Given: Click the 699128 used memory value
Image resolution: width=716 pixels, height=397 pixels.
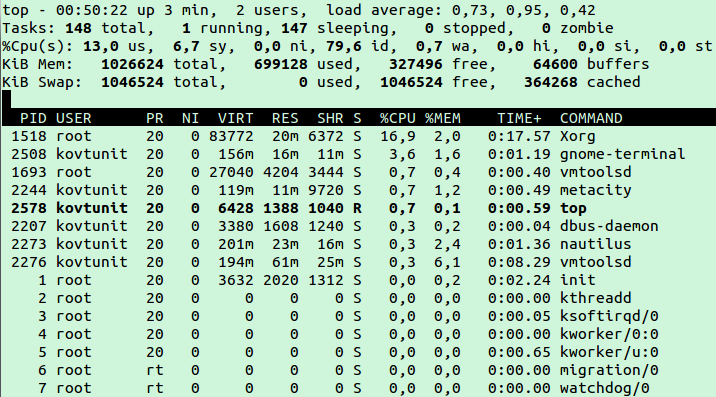Looking at the screenshot, I should [281, 64].
